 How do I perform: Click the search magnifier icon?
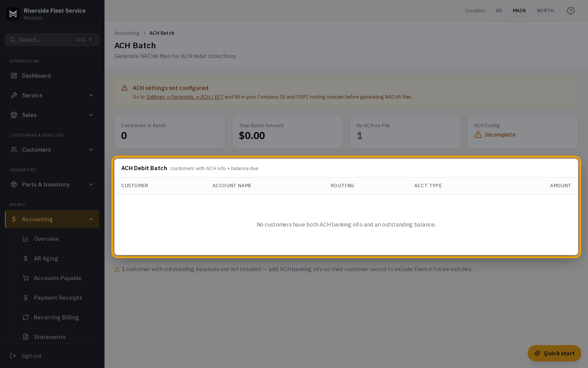click(13, 40)
